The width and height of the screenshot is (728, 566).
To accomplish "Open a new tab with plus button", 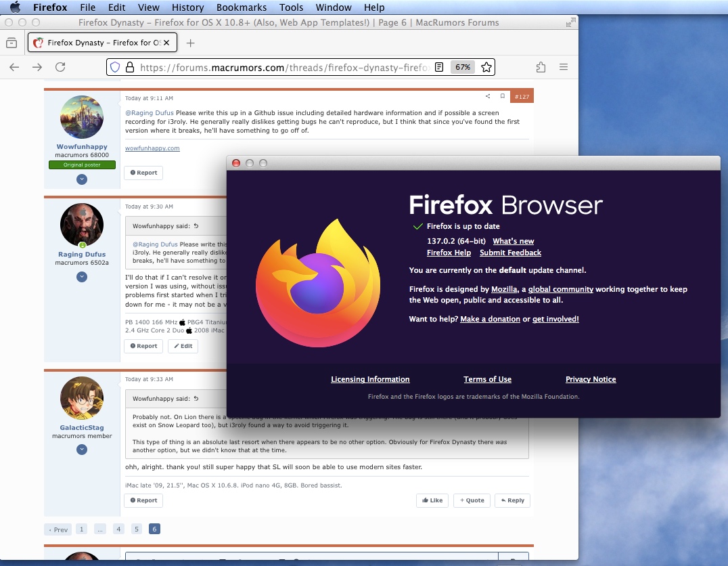I will pos(190,43).
